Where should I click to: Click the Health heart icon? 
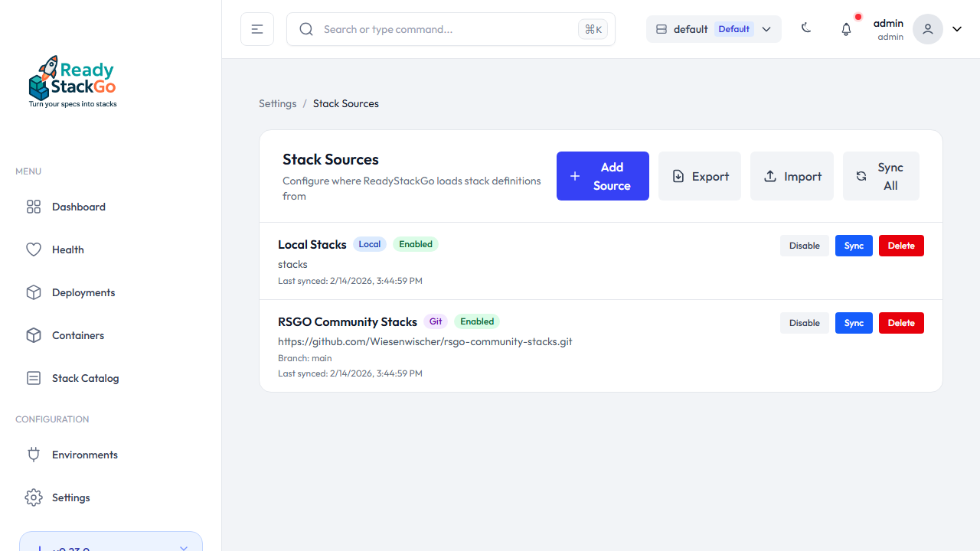[x=34, y=249]
